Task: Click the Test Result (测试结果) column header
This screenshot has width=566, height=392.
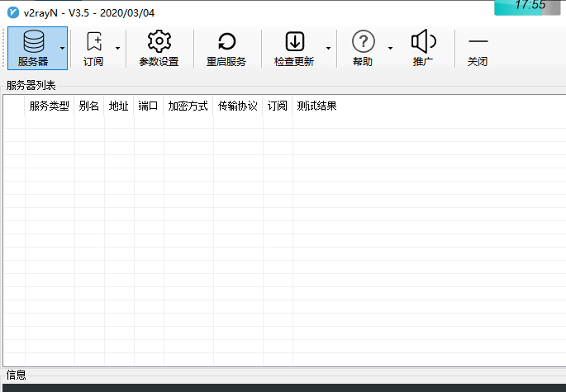Action: [316, 106]
